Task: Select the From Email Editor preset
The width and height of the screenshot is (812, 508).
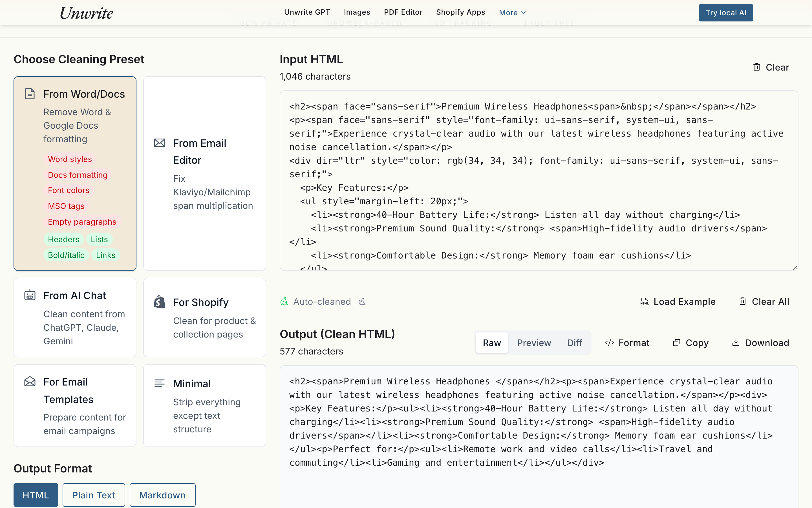Action: tap(205, 173)
